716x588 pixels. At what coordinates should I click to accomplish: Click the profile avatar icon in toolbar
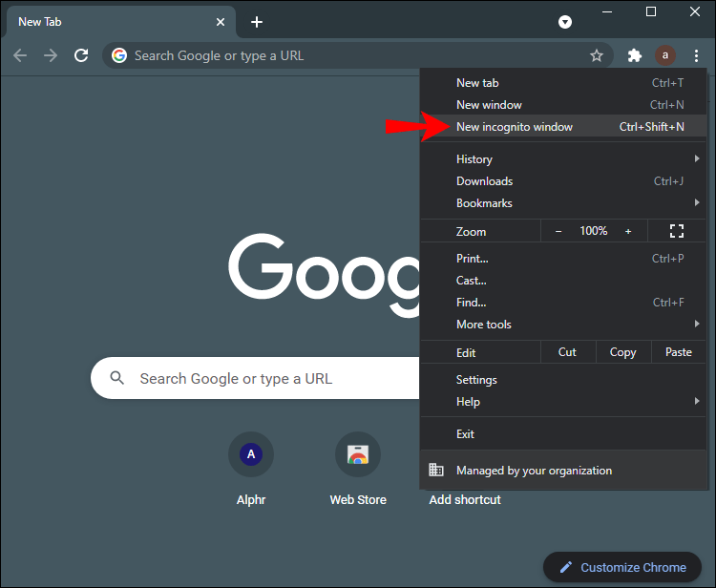[665, 55]
